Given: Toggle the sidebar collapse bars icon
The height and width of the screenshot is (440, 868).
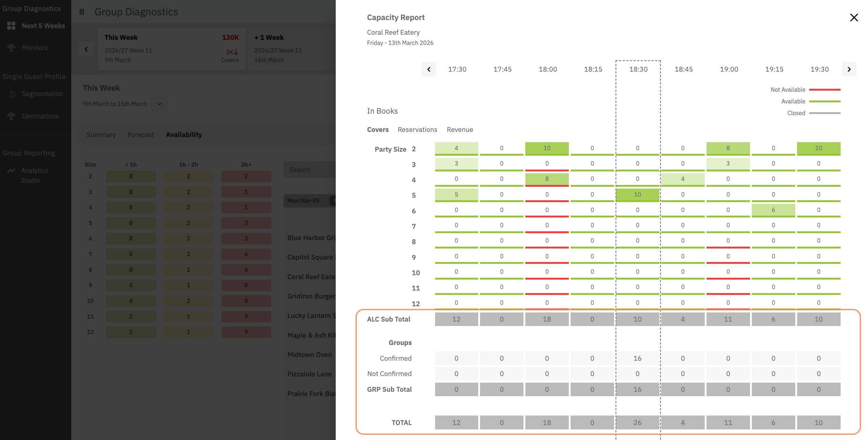Looking at the screenshot, I should (82, 12).
